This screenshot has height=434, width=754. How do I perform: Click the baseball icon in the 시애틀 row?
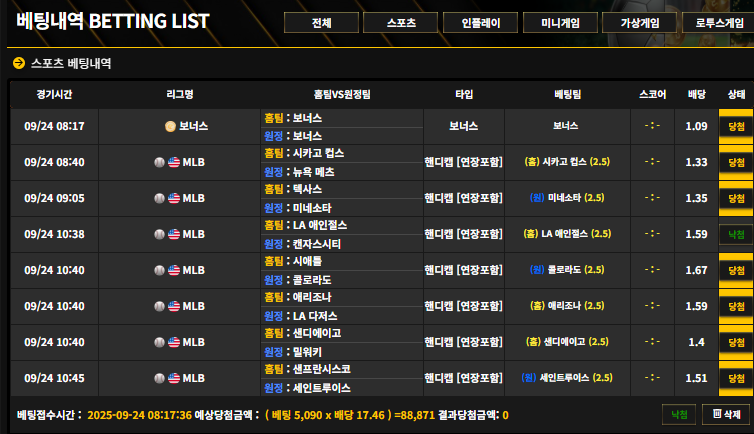coord(159,271)
